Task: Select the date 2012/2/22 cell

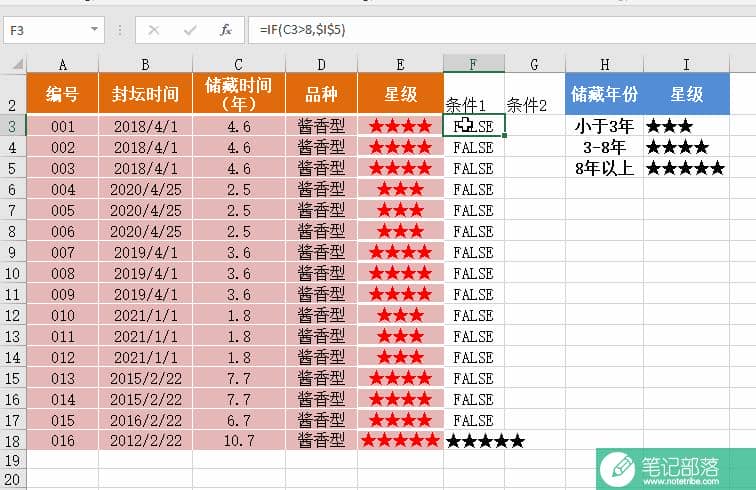Action: [145, 440]
